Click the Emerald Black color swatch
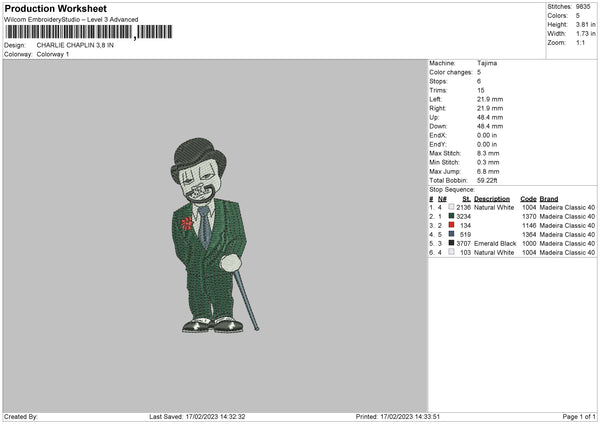Screen dimensions: 600x424 pyautogui.click(x=451, y=243)
